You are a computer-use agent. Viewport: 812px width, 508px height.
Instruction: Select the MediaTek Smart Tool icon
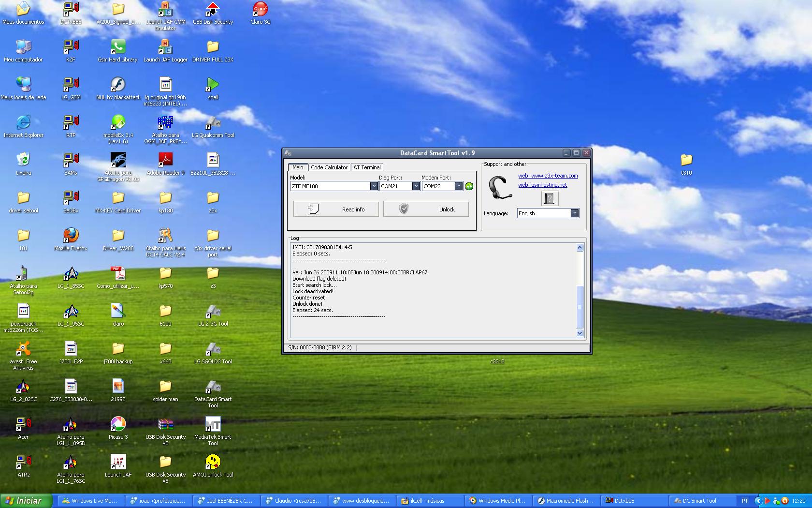click(x=213, y=431)
